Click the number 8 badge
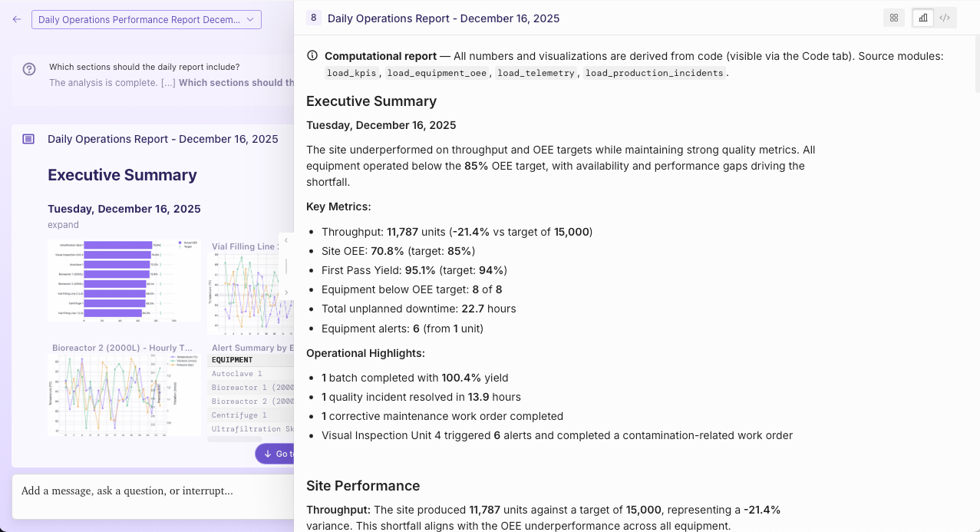Image resolution: width=980 pixels, height=532 pixels. pyautogui.click(x=314, y=18)
